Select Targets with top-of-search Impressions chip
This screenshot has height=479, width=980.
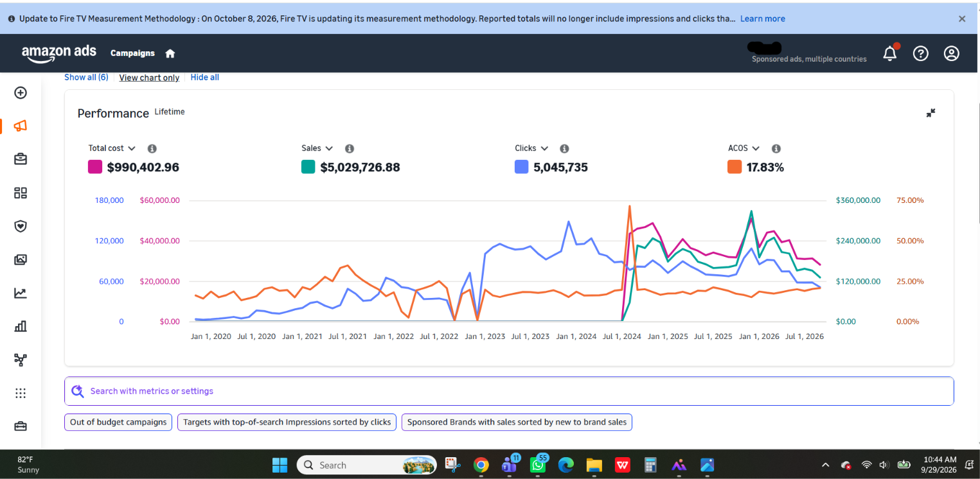click(x=287, y=422)
